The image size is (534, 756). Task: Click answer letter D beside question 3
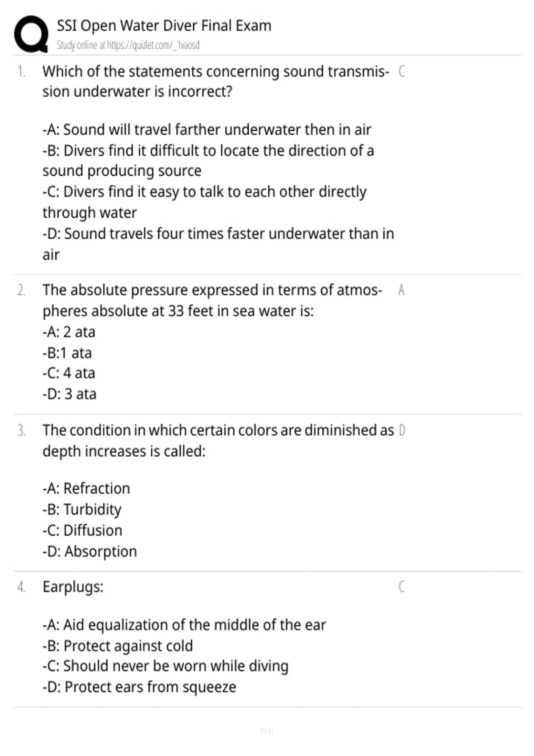402,430
